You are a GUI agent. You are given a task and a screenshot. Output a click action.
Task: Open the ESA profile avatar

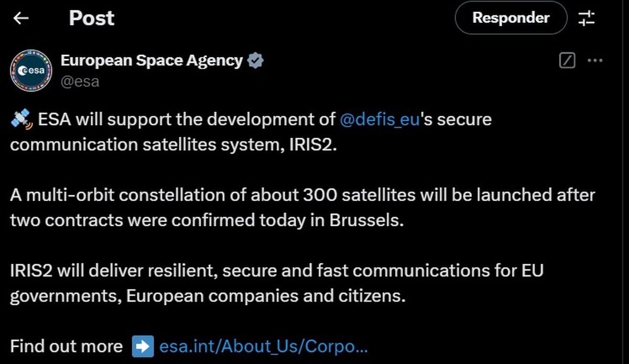pos(31,71)
